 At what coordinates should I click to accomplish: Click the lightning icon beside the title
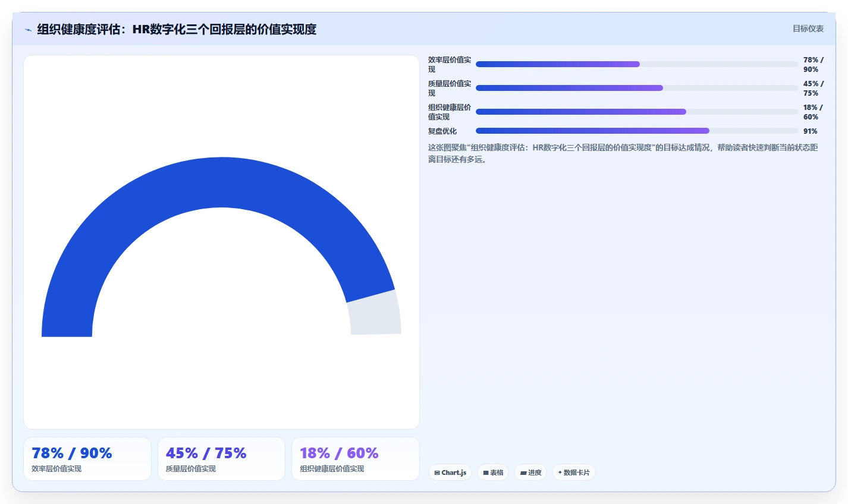(28, 30)
